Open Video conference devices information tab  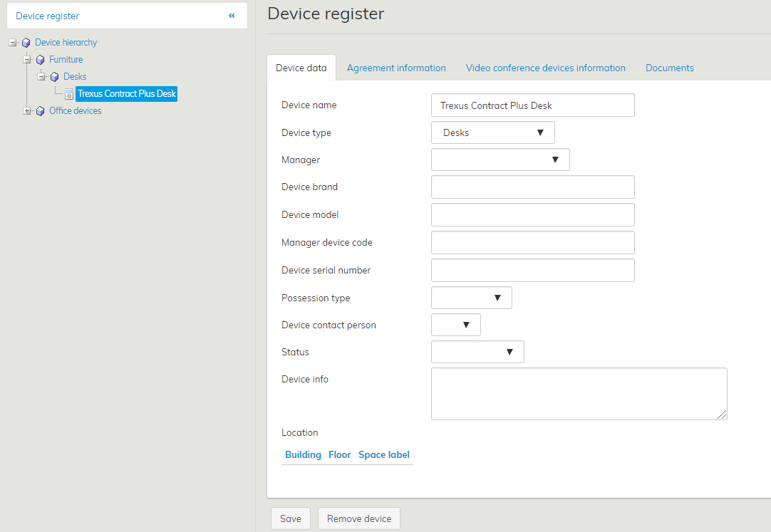click(545, 68)
